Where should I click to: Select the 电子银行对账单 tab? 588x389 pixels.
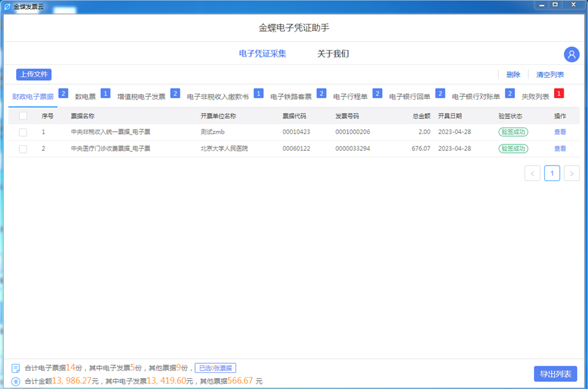tap(476, 97)
